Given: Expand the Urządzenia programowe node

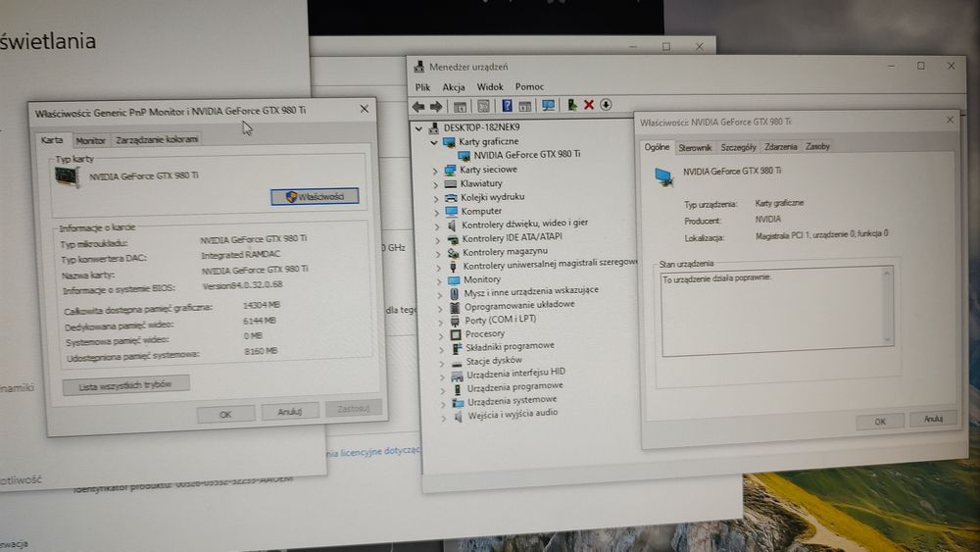Looking at the screenshot, I should click(x=444, y=390).
